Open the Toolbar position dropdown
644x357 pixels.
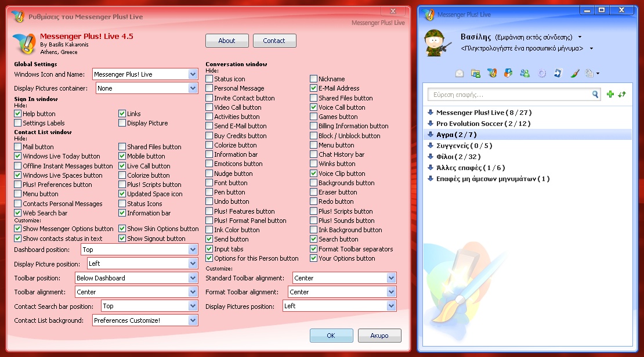pos(136,278)
